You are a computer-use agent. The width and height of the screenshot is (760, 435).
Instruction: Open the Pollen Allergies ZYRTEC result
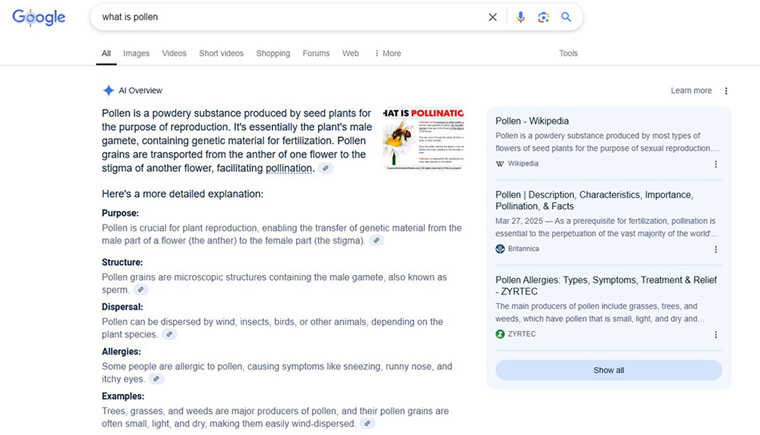coord(606,286)
